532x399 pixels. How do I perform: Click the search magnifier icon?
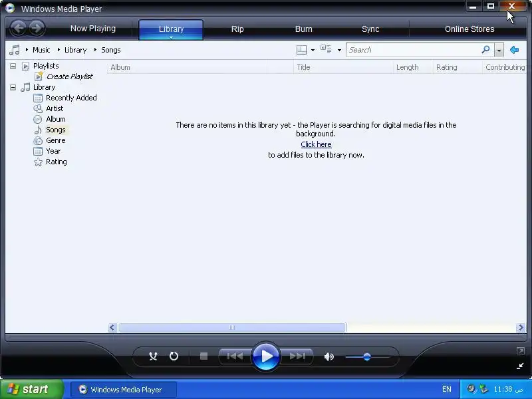[x=486, y=50]
